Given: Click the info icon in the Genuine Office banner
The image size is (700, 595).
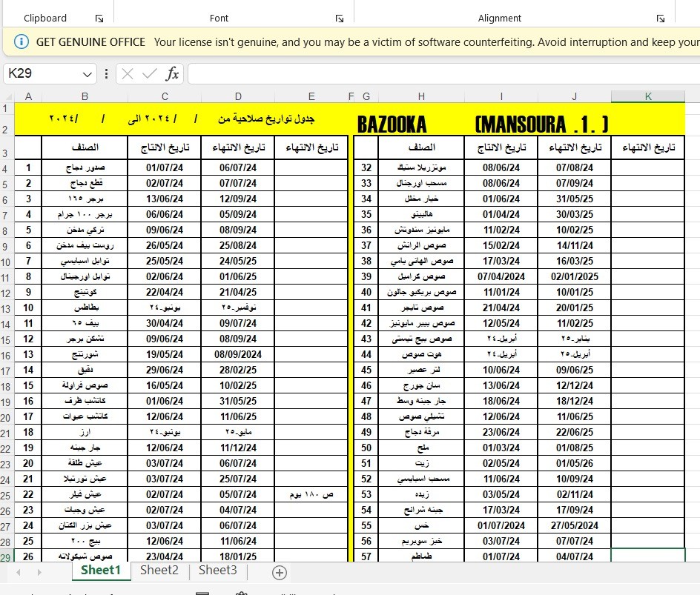Looking at the screenshot, I should tap(22, 42).
